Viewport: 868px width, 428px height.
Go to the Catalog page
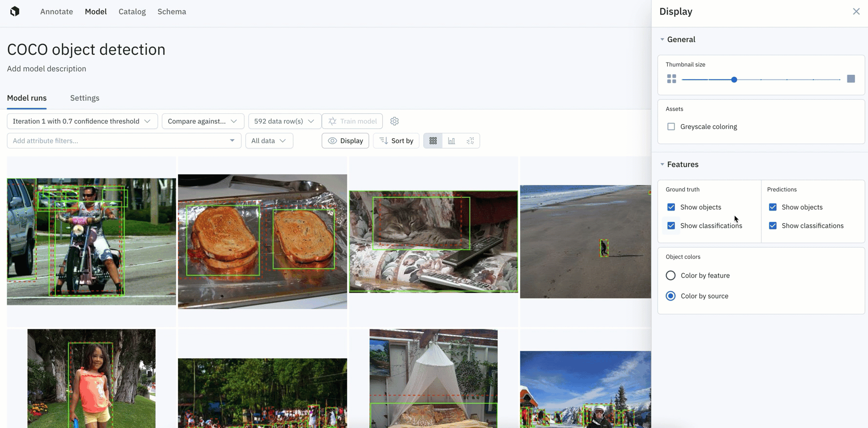point(132,12)
